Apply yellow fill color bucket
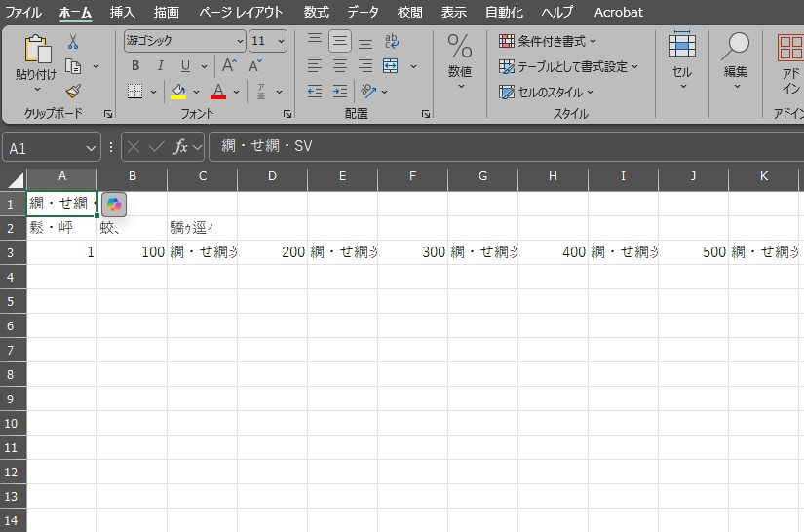 pyautogui.click(x=178, y=92)
